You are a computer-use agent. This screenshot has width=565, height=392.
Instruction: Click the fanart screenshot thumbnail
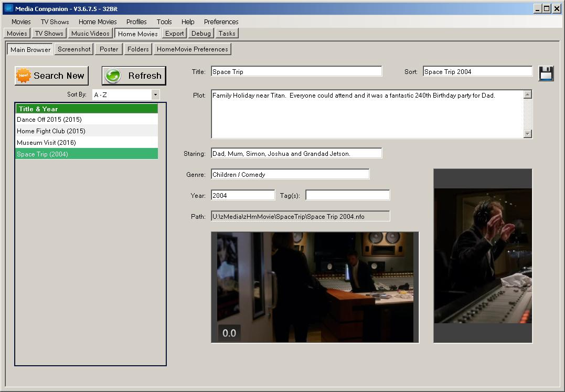coord(315,287)
